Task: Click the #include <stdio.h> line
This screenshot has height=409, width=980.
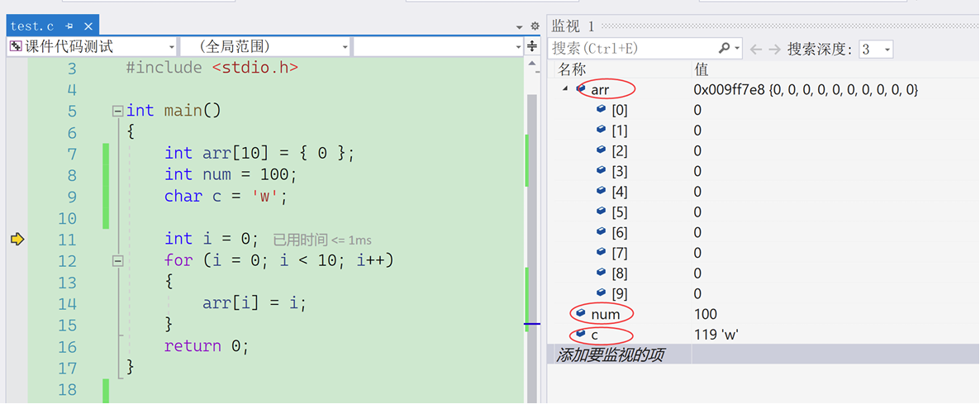Action: coord(212,68)
